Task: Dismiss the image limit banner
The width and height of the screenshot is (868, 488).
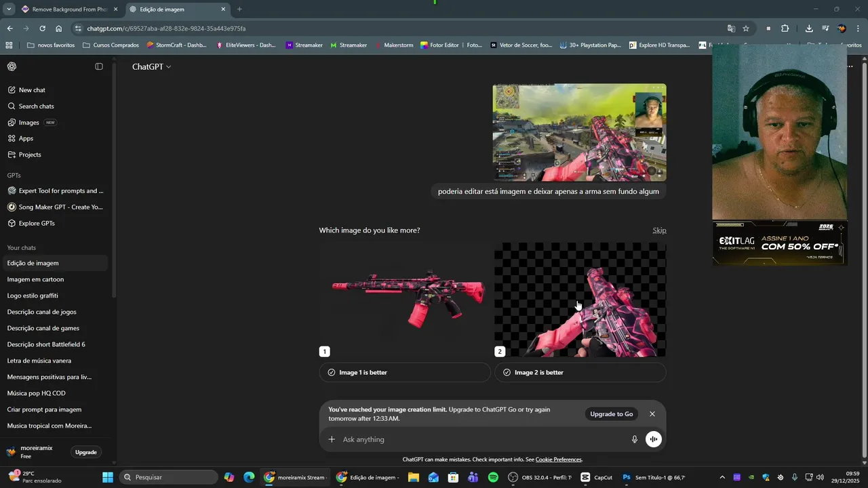Action: (x=652, y=414)
